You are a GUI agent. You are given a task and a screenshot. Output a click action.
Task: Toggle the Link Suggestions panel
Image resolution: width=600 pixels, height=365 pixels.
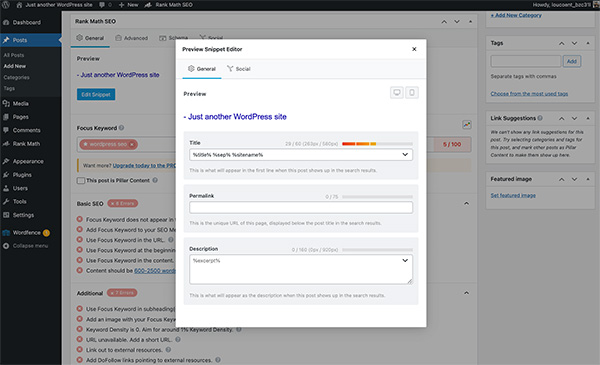(x=588, y=118)
